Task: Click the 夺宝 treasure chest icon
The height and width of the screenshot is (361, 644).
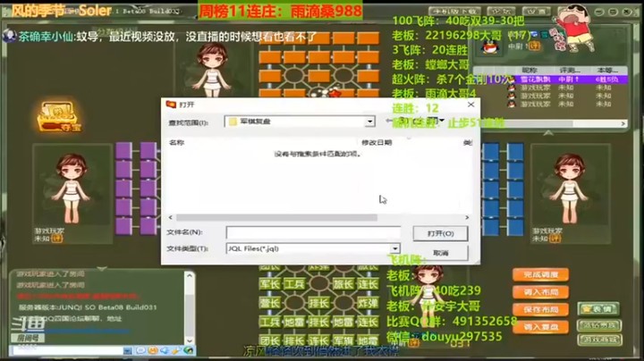Action: [x=60, y=116]
